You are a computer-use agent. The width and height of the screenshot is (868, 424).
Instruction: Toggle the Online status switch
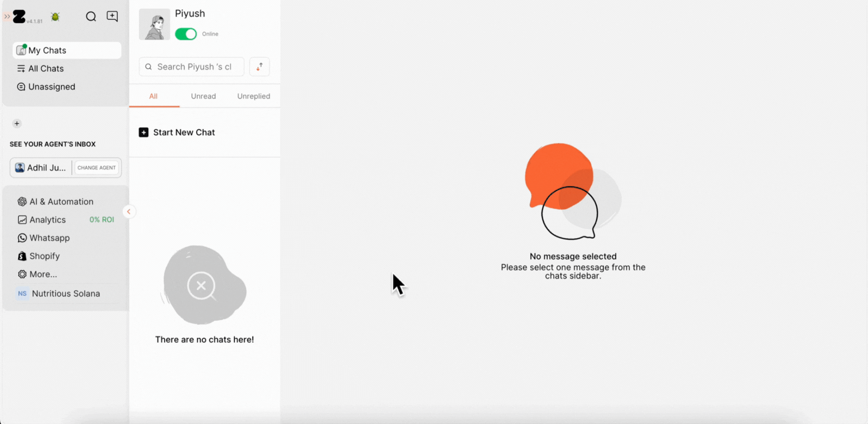tap(186, 34)
